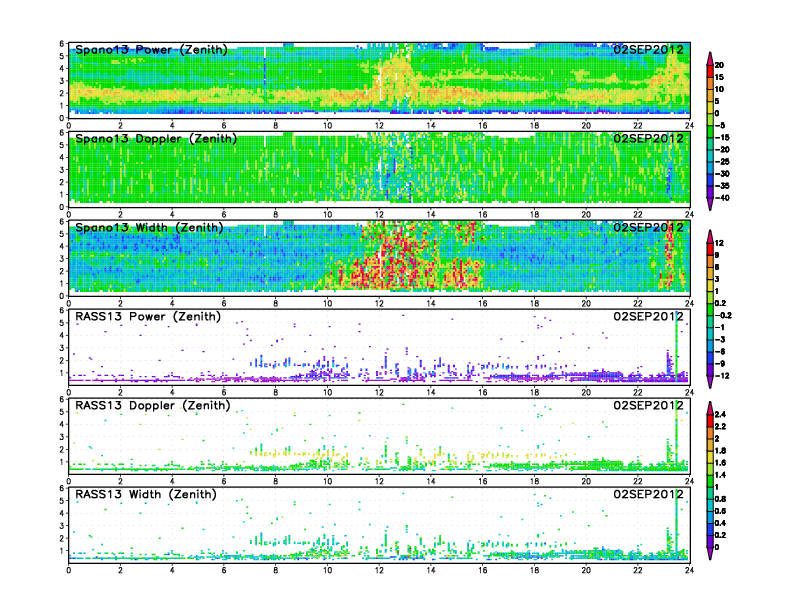This screenshot has height=612, width=792.
Task: Select the 02SEP2012 date in RASS13 Power panel
Action: [x=648, y=317]
